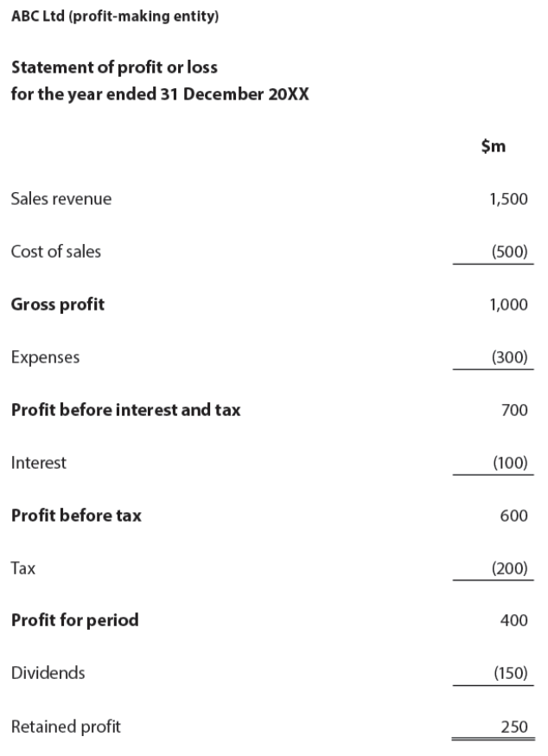This screenshot has width=548, height=756.
Task: Select the Cost of sales label
Action: (x=56, y=251)
